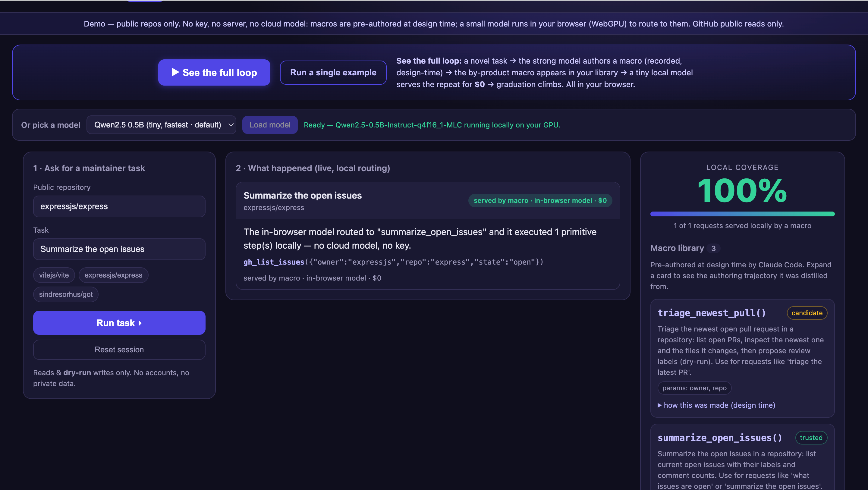Click the Macro library count badge 3
The width and height of the screenshot is (868, 490).
[x=713, y=248]
